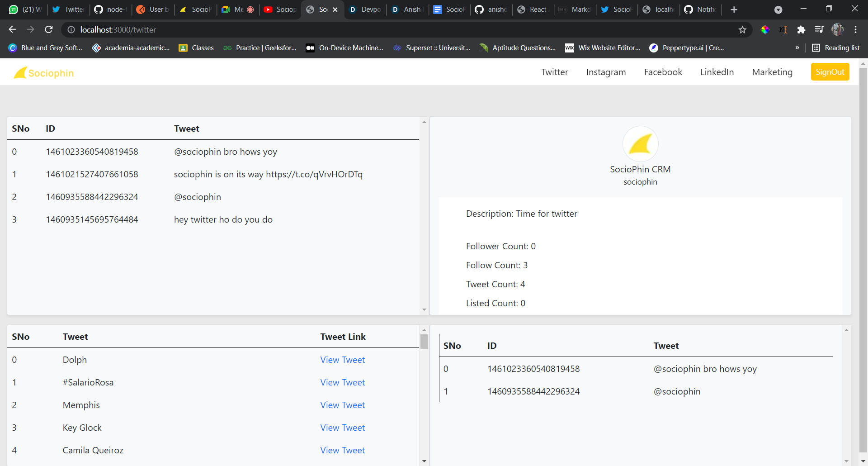868x466 pixels.
Task: Open the Wix Website Editor bookmark
Action: 603,48
